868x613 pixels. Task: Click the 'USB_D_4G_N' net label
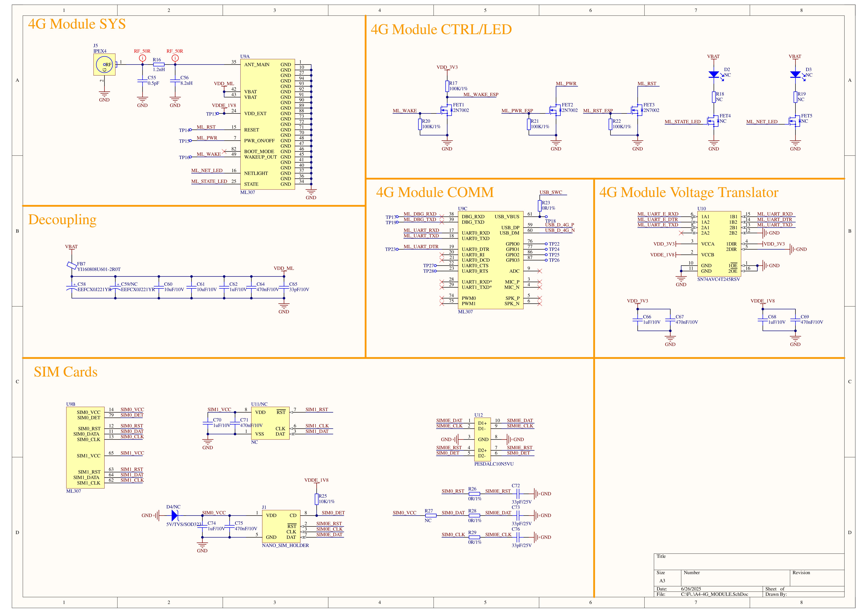tap(560, 230)
